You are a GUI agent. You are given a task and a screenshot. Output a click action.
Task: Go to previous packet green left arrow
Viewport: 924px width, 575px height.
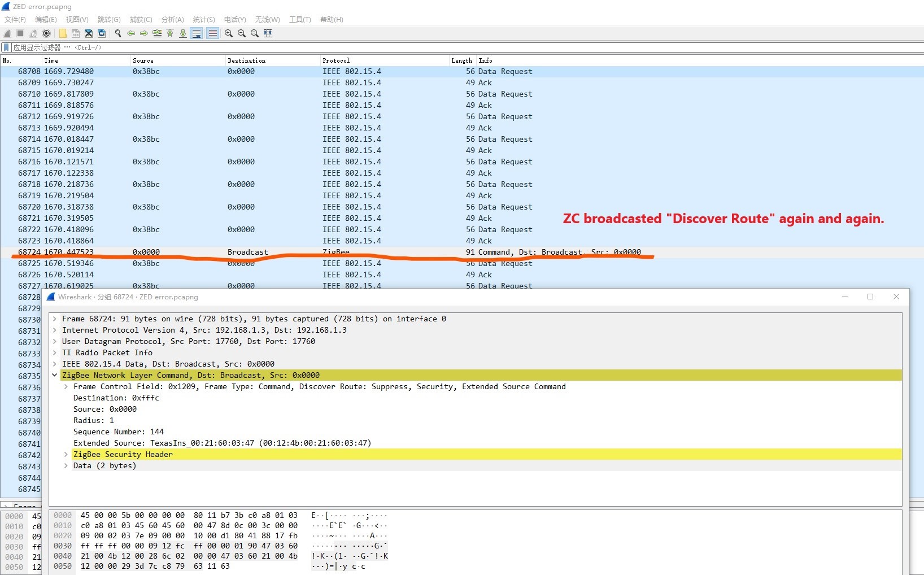point(131,33)
